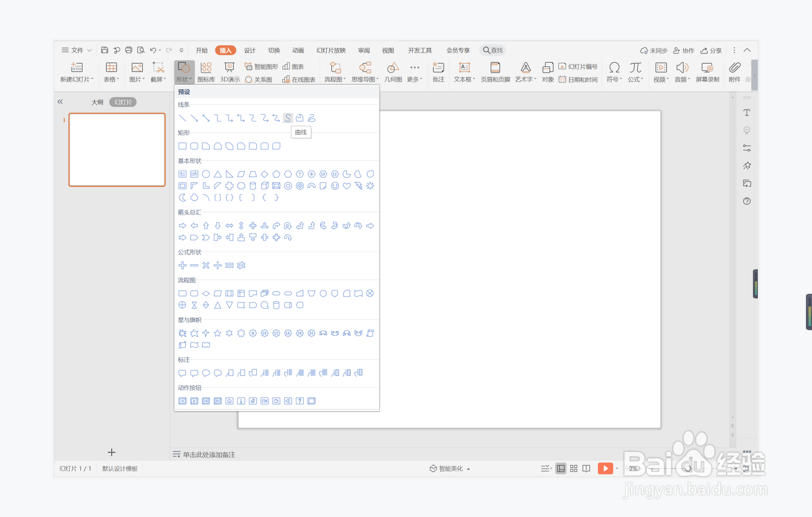Choose the straight line shape
Screen dimensions: 812x517
tap(182, 118)
